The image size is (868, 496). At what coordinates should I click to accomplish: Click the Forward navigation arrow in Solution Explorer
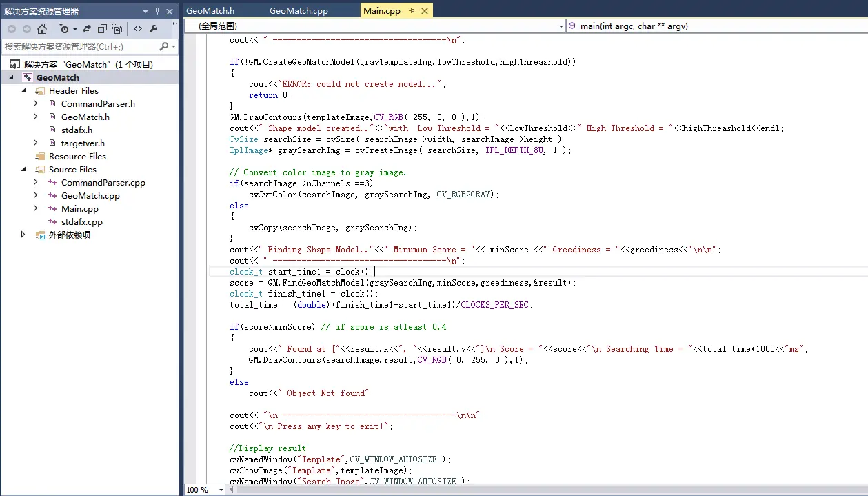click(27, 29)
